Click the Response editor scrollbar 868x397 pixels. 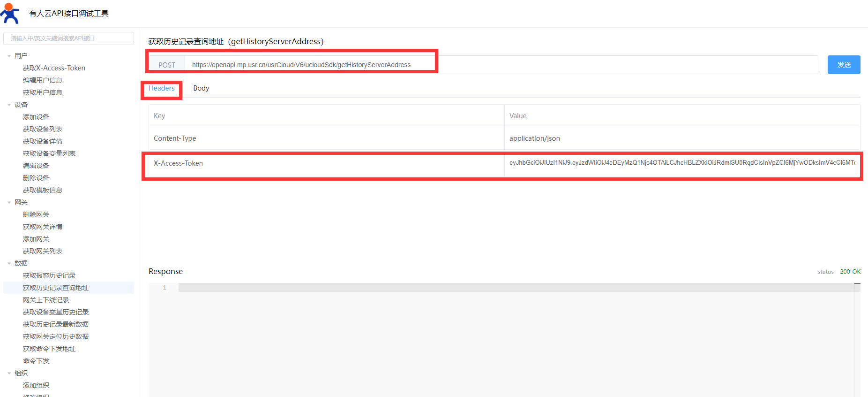tap(857, 338)
